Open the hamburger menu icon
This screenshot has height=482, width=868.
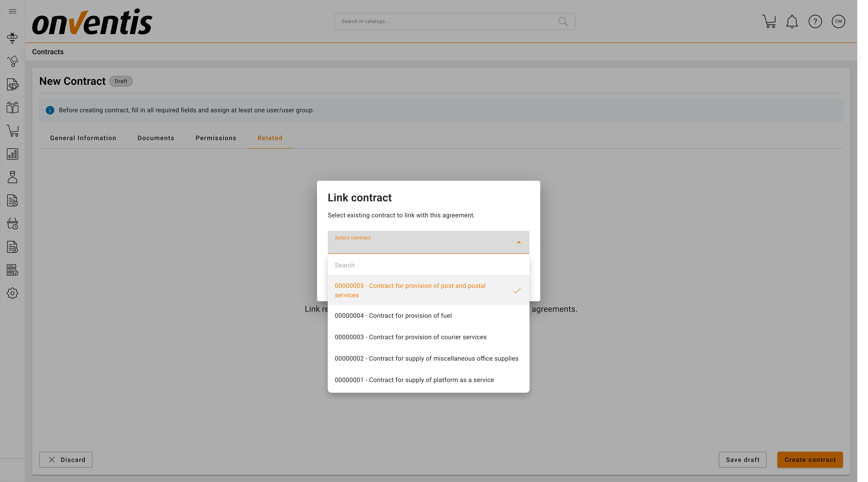(13, 11)
